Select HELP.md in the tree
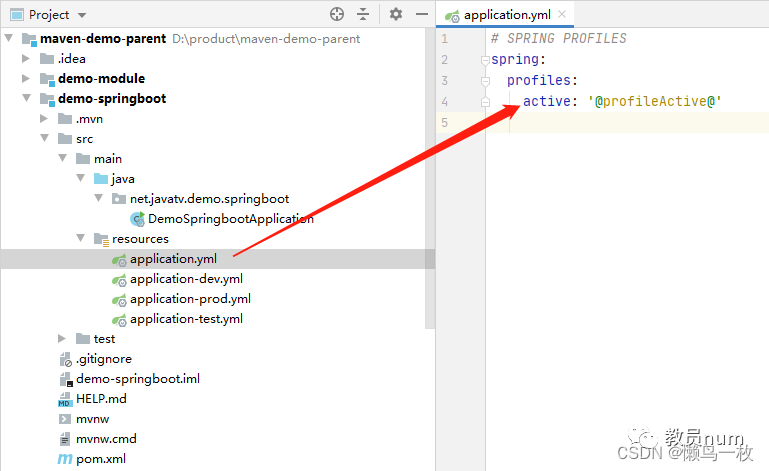This screenshot has width=769, height=471. (101, 398)
